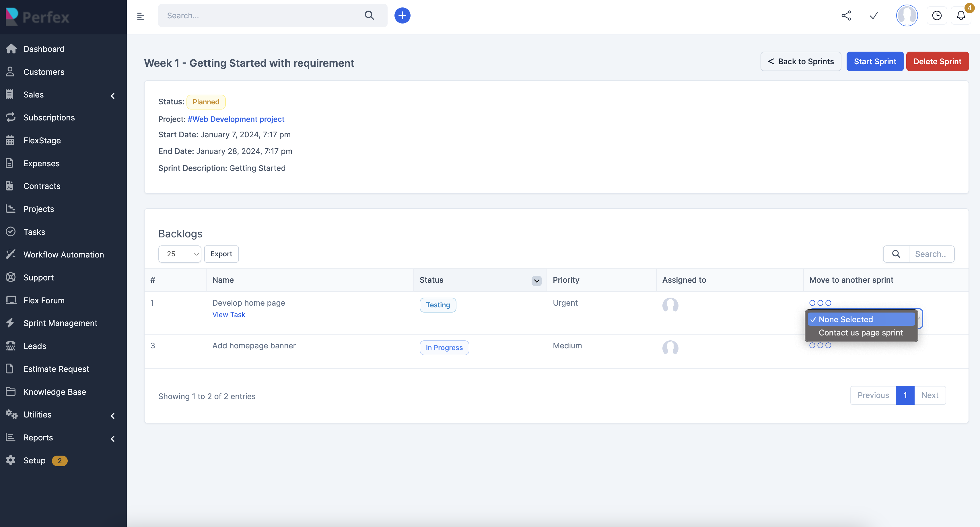The image size is (980, 527).
Task: Select "Contact us page sprint" option
Action: (861, 333)
